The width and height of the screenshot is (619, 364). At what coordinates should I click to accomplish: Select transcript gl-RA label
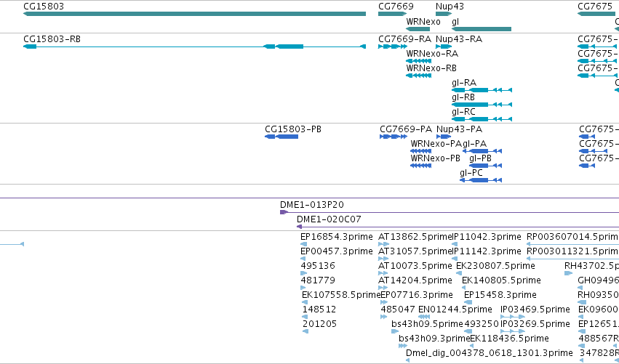(464, 83)
